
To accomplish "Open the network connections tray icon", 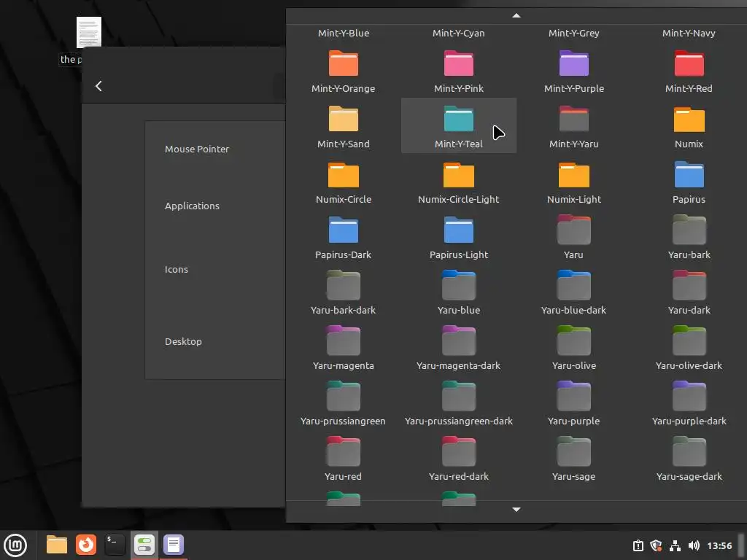I will [675, 545].
